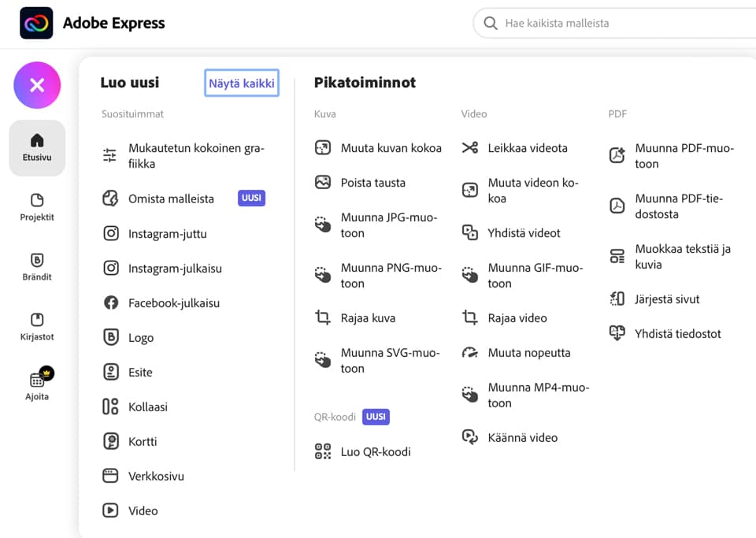Click the Leikkaa videota scissors icon
Screen dimensions: 756x538
[x=469, y=147]
